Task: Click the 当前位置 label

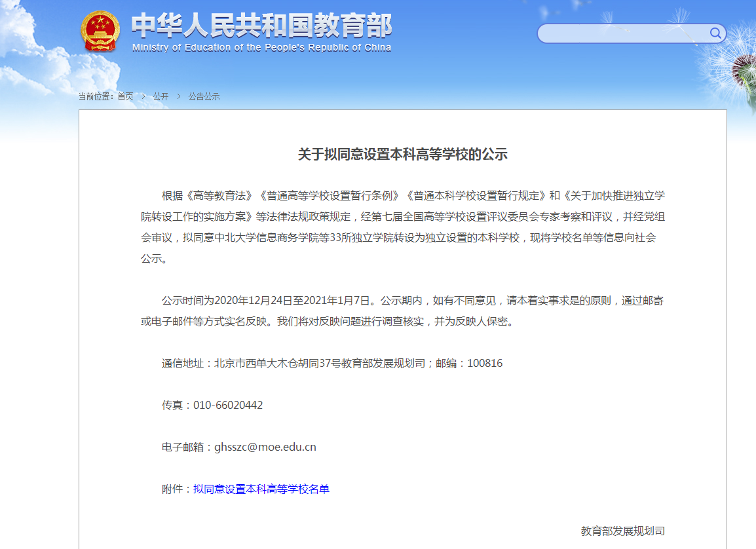Action: (95, 96)
